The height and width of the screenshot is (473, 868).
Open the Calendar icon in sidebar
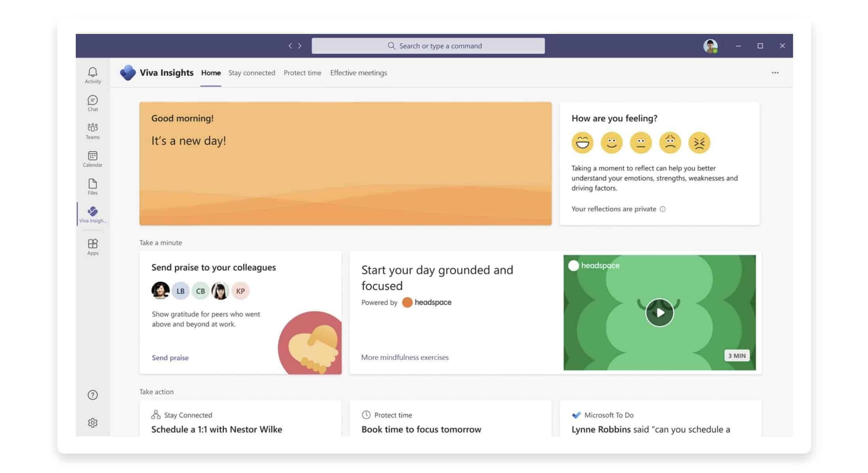[x=93, y=159]
